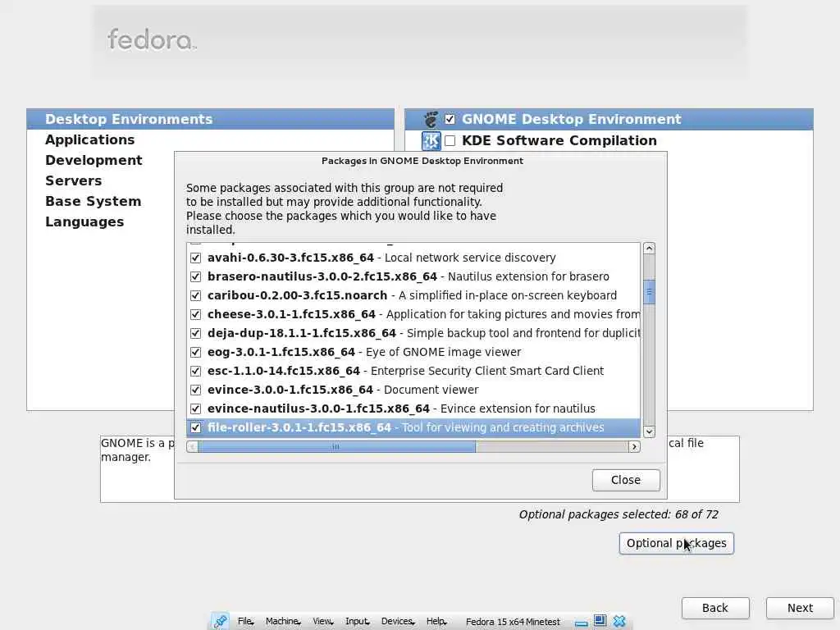Click the Optional packages button
Image resolution: width=840 pixels, height=630 pixels.
point(676,543)
